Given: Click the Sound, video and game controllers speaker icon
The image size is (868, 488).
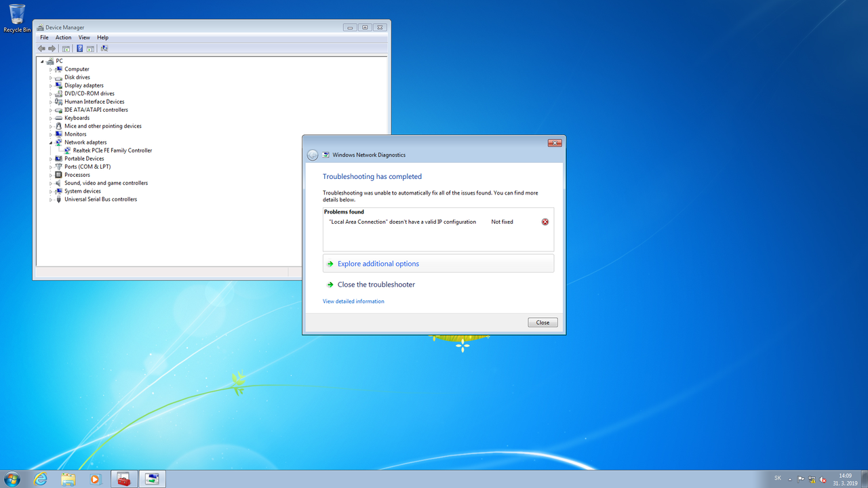Looking at the screenshot, I should click(x=59, y=183).
